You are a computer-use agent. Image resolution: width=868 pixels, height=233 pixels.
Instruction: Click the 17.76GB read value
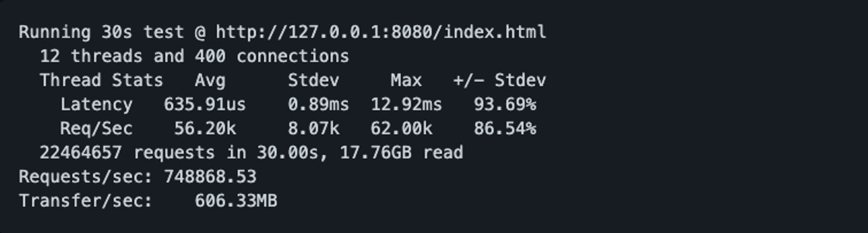(375, 153)
